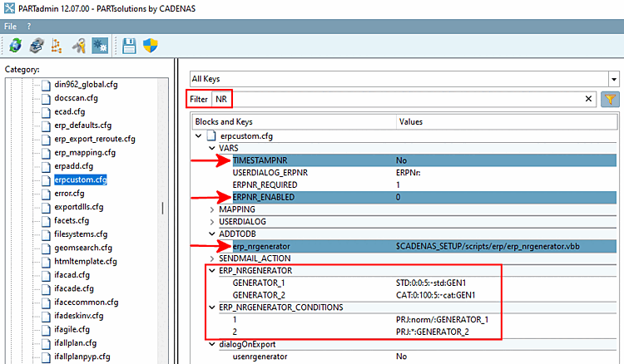Collapse the ERP_NRGENERATOR block
The width and height of the screenshot is (624, 364).
211,271
